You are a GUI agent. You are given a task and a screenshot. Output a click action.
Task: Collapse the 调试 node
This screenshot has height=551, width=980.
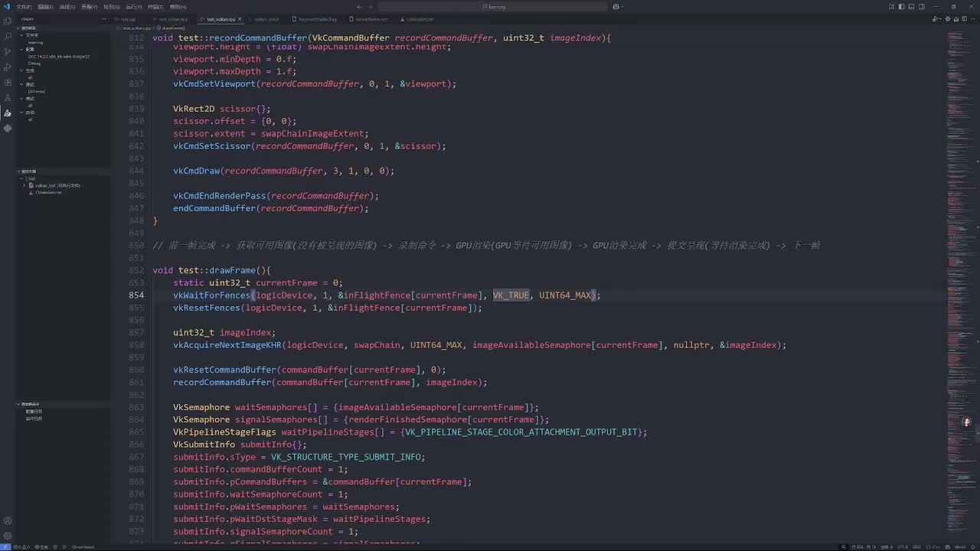click(23, 99)
